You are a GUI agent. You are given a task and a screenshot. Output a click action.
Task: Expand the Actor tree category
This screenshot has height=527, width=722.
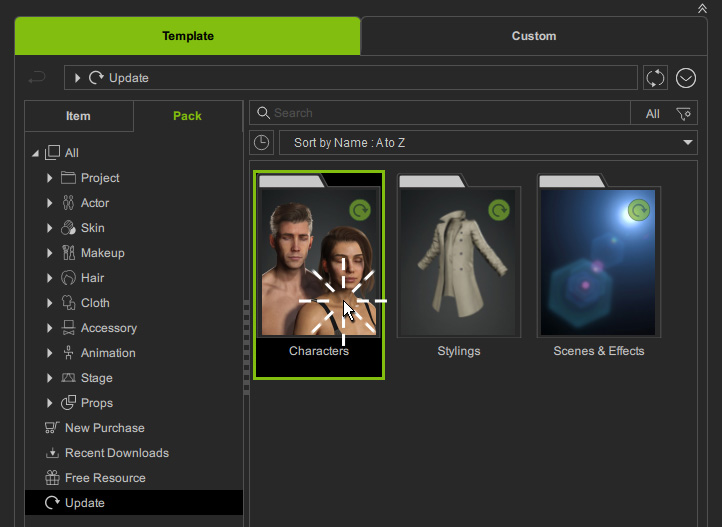point(49,203)
